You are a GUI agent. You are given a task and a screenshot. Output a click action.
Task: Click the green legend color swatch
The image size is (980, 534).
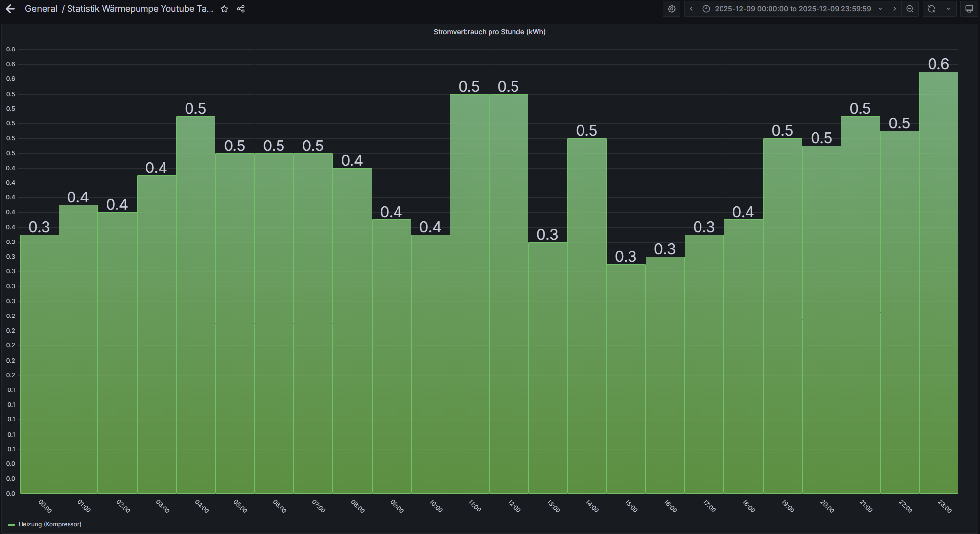coord(11,524)
